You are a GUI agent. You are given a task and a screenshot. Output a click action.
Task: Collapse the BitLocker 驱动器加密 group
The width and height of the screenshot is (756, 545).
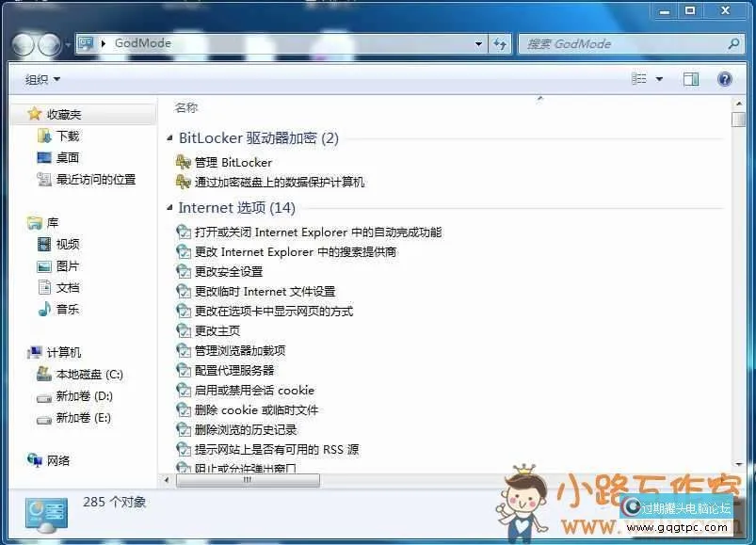[170, 138]
